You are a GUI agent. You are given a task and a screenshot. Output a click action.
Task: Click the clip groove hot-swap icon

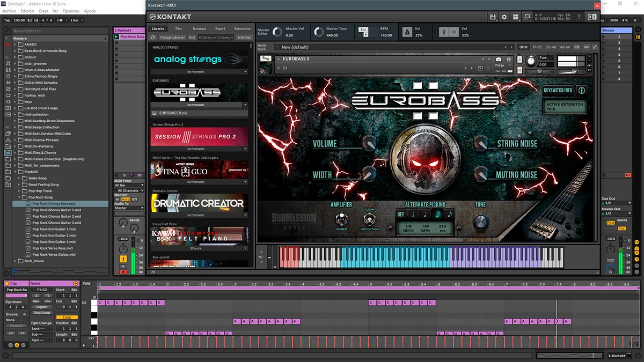point(25,314)
